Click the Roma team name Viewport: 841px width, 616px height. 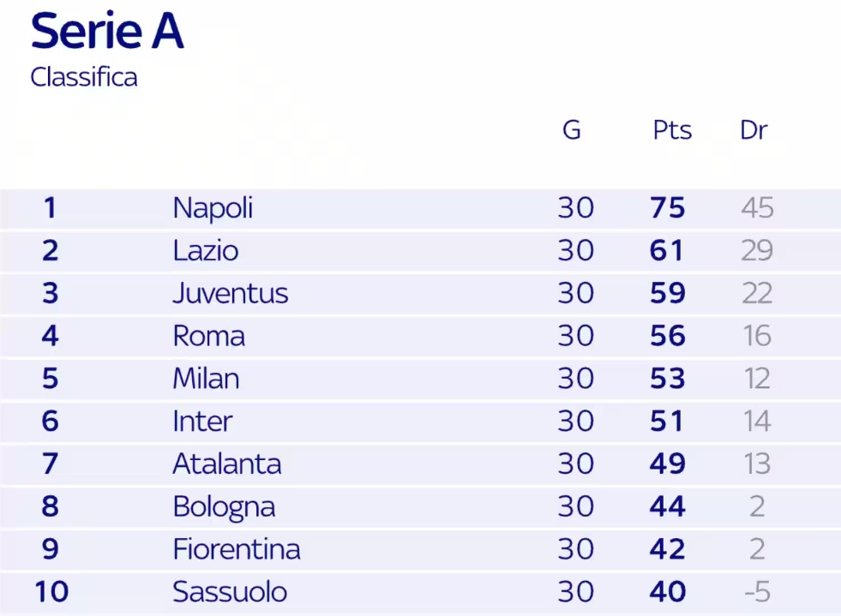(209, 336)
